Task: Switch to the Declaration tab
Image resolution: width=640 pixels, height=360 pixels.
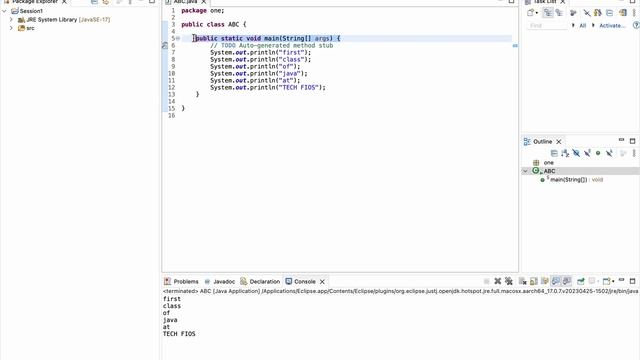Action: (x=260, y=282)
